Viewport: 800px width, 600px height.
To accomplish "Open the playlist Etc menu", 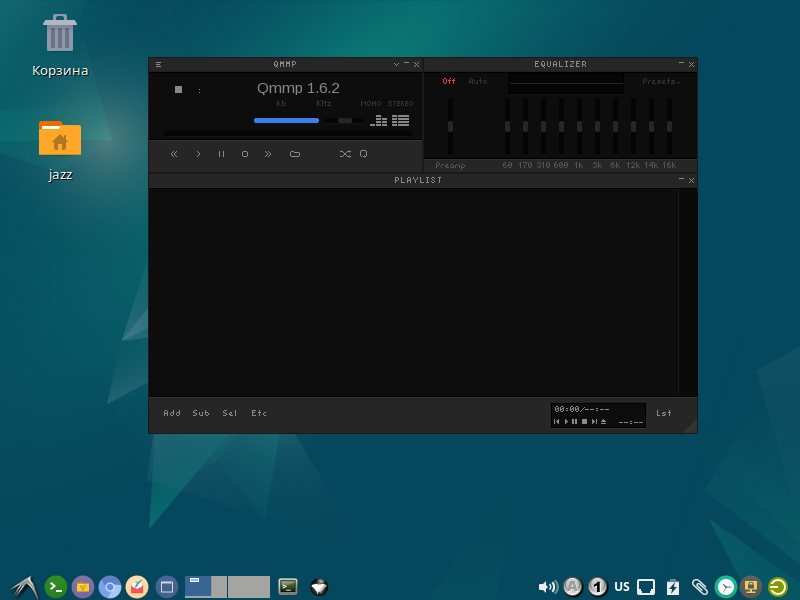I will click(259, 413).
